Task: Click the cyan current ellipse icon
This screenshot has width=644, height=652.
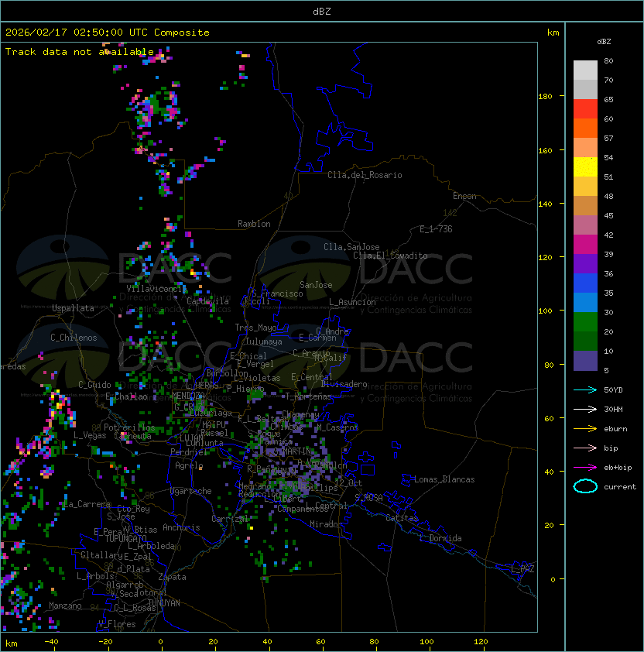Action: (586, 486)
